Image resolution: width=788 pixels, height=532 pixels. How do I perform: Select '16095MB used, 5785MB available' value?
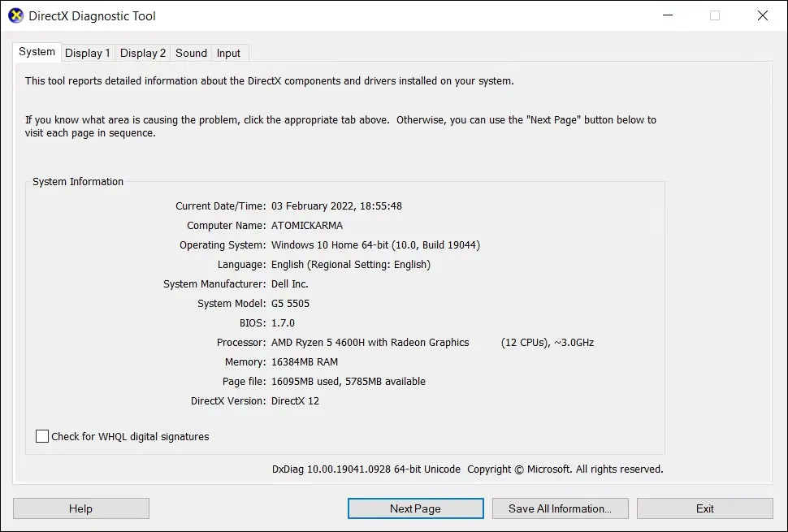click(349, 381)
